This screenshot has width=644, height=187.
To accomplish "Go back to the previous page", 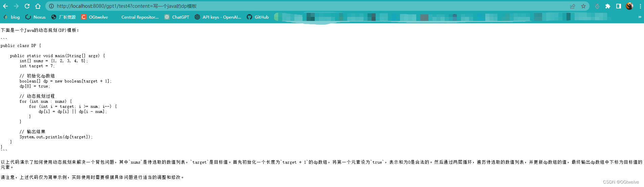I will [5, 6].
